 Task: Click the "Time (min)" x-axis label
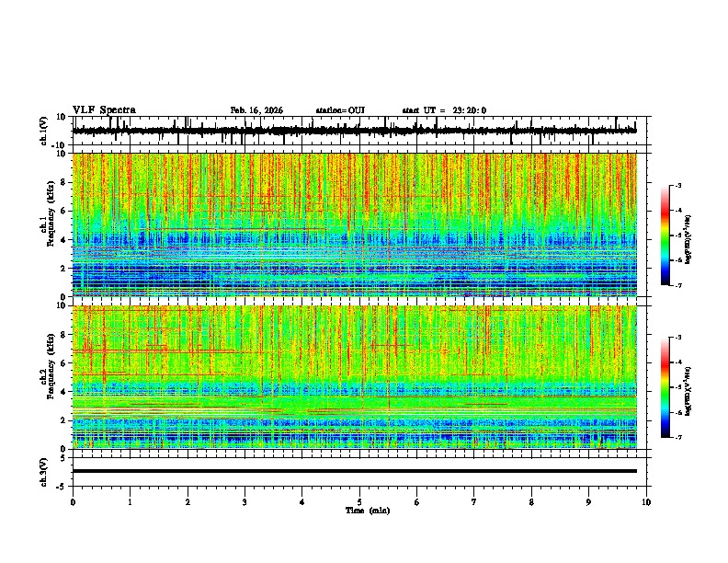click(368, 511)
